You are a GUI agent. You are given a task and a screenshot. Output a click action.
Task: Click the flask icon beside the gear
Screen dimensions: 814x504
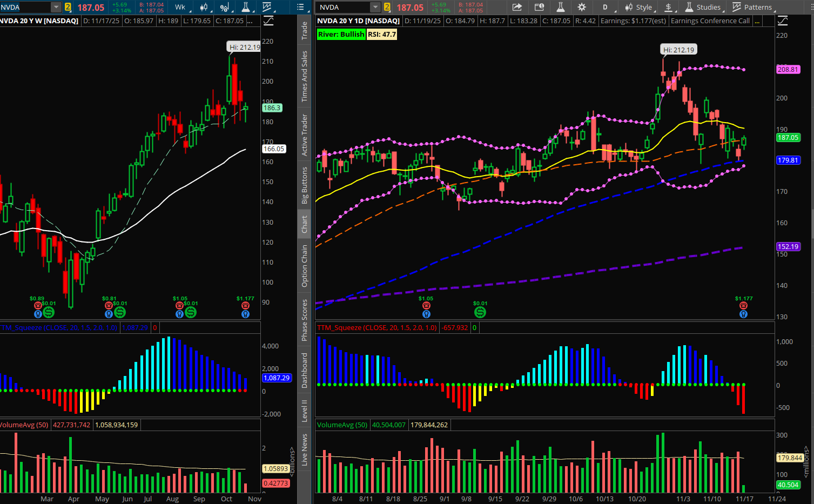tap(561, 7)
